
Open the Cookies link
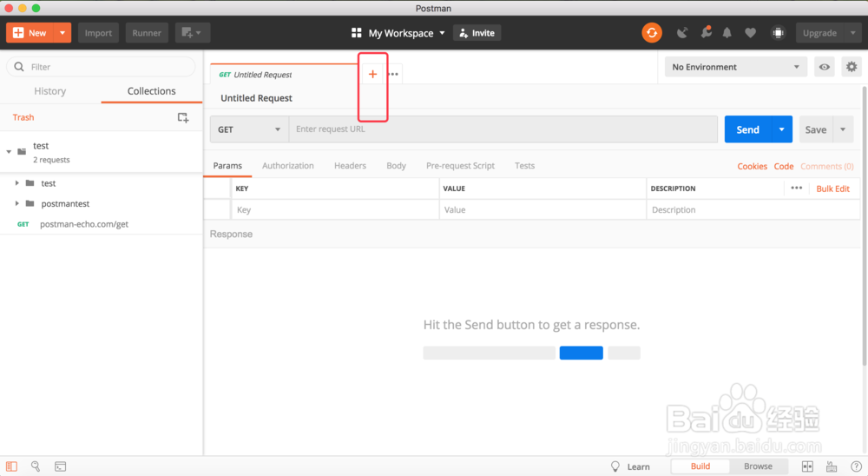pyautogui.click(x=752, y=166)
